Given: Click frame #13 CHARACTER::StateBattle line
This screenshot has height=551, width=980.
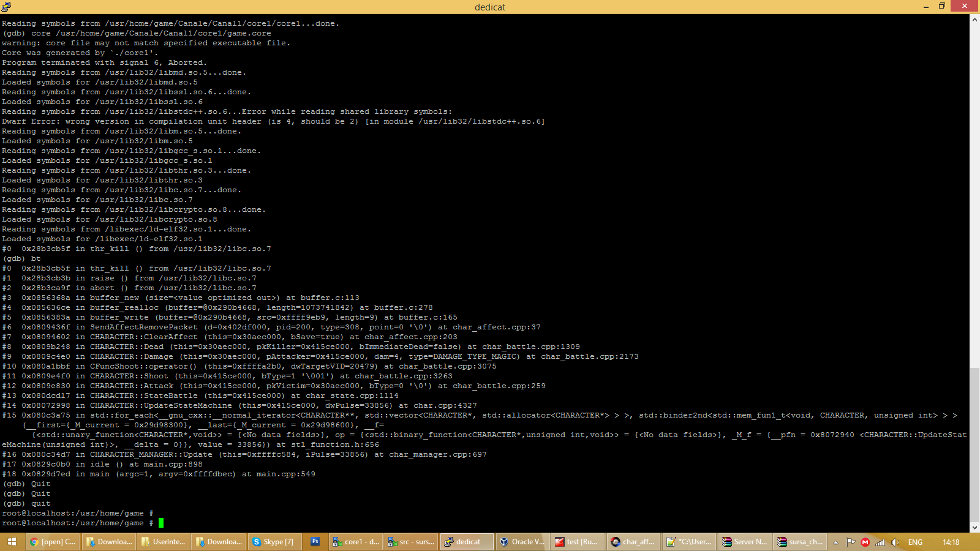Looking at the screenshot, I should point(200,395).
